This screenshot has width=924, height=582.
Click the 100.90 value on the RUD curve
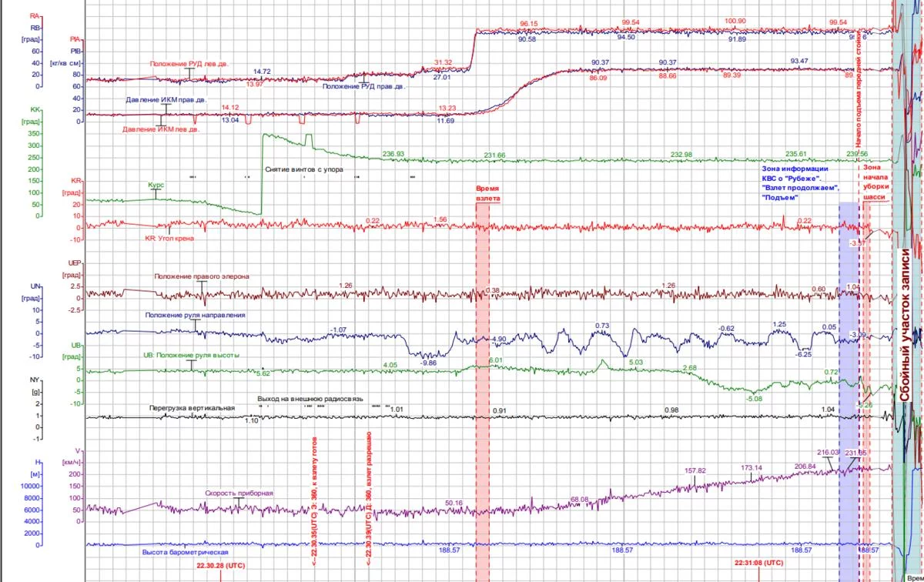click(x=736, y=22)
